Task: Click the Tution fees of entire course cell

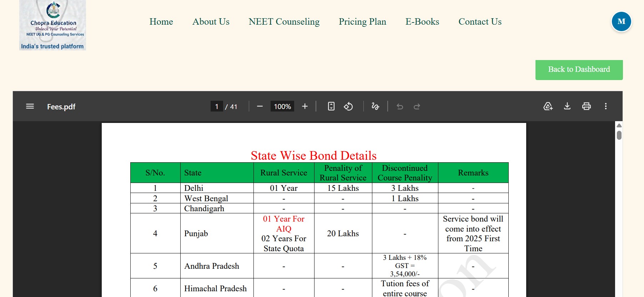Action: (405, 288)
